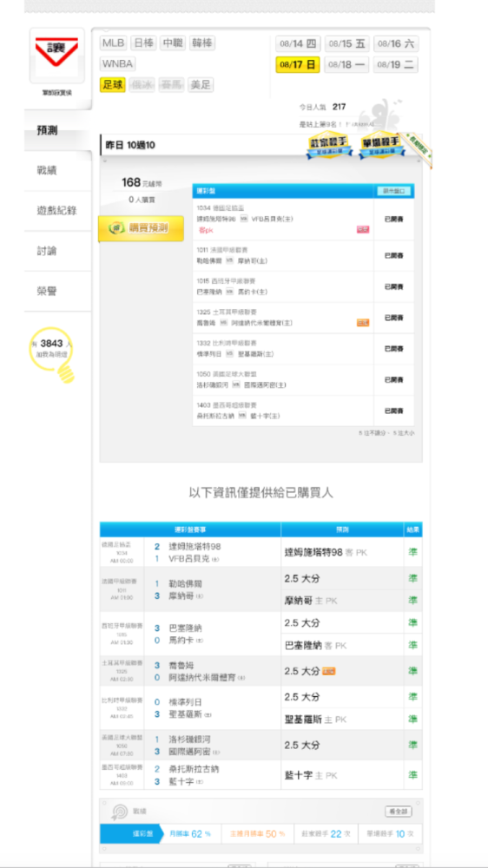
Task: Toggle the 顯示盤口 button in table header
Action: point(394,191)
